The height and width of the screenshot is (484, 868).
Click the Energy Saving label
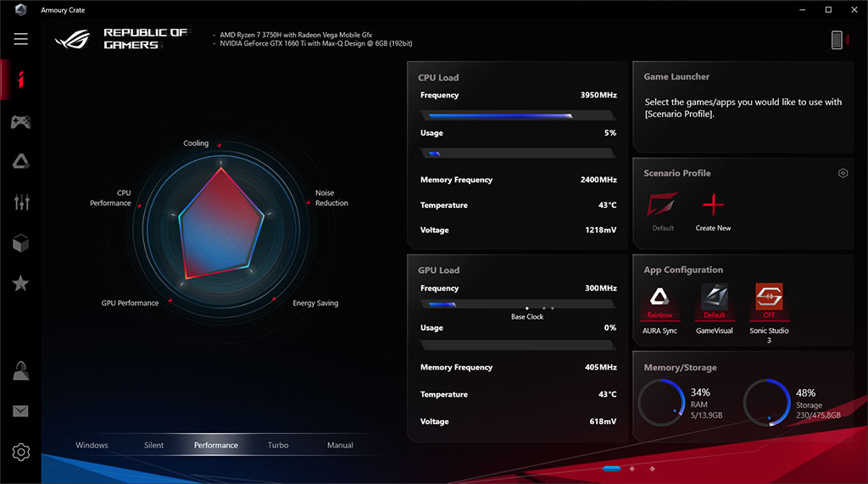point(315,303)
